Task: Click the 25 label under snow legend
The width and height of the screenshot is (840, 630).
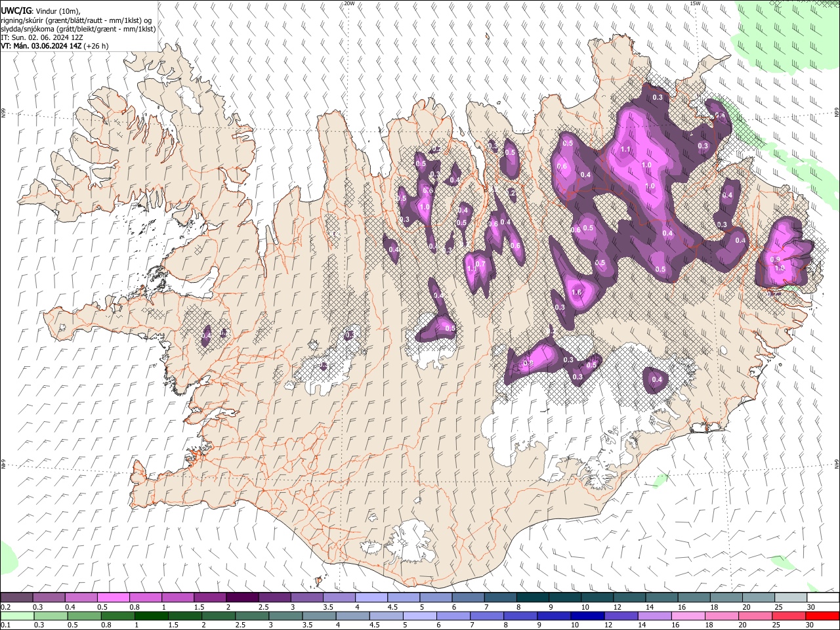Action: click(x=778, y=607)
